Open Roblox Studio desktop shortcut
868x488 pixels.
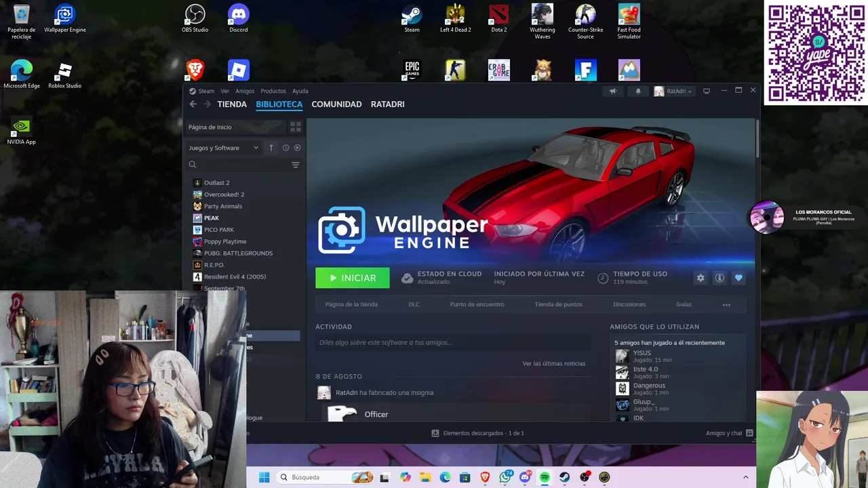tap(64, 75)
